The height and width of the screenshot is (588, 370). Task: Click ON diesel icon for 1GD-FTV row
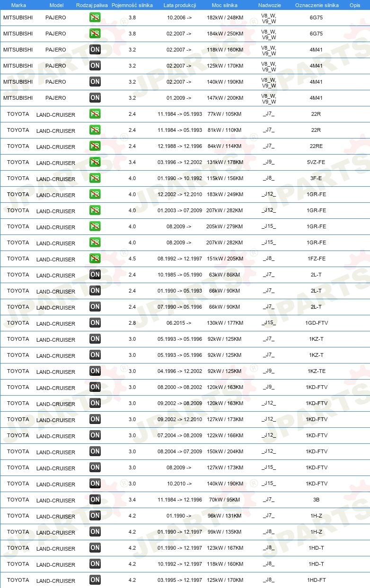(x=95, y=323)
